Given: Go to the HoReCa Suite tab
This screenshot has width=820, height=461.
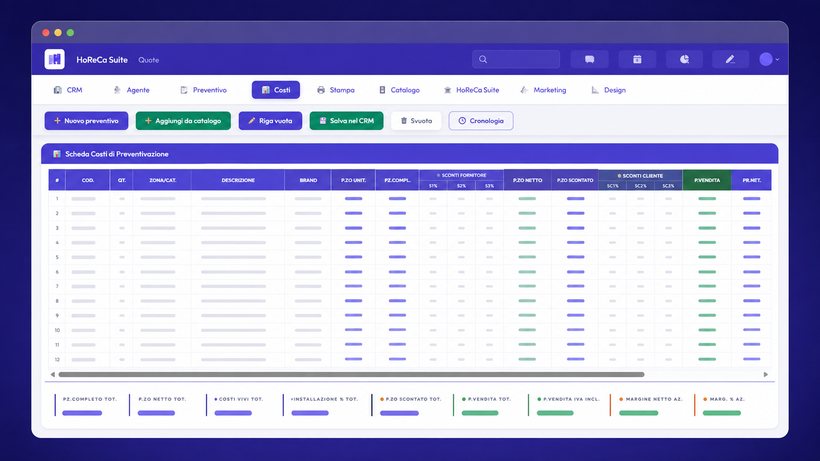Looking at the screenshot, I should 471,90.
